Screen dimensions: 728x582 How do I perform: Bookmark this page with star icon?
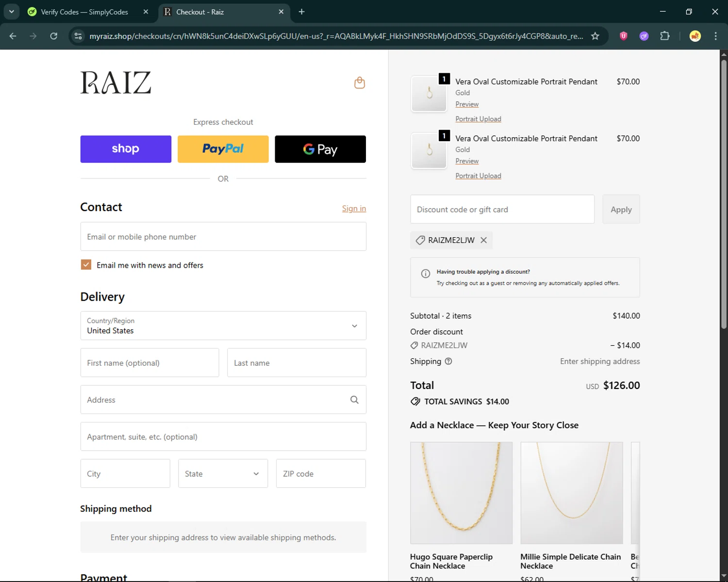point(595,36)
